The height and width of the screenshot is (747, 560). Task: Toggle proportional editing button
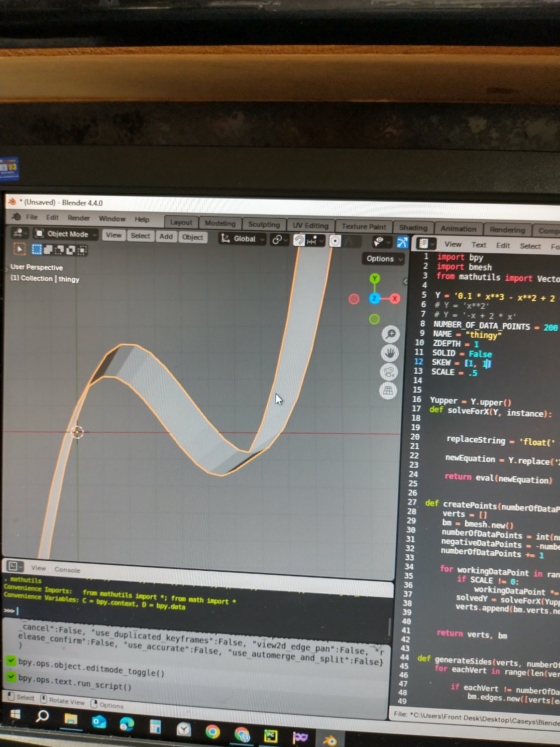click(335, 241)
